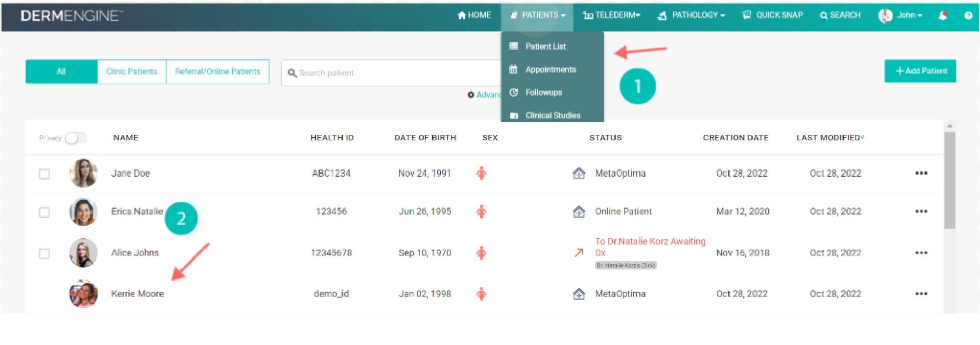Image resolution: width=980 pixels, height=345 pixels.
Task: Open the three-dot menu for Kerrie Moore
Action: point(921,294)
